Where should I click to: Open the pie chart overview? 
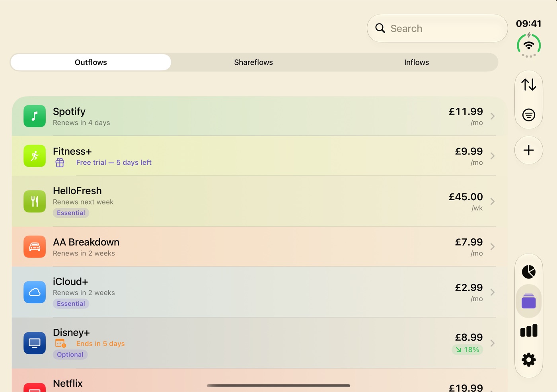[x=529, y=272]
